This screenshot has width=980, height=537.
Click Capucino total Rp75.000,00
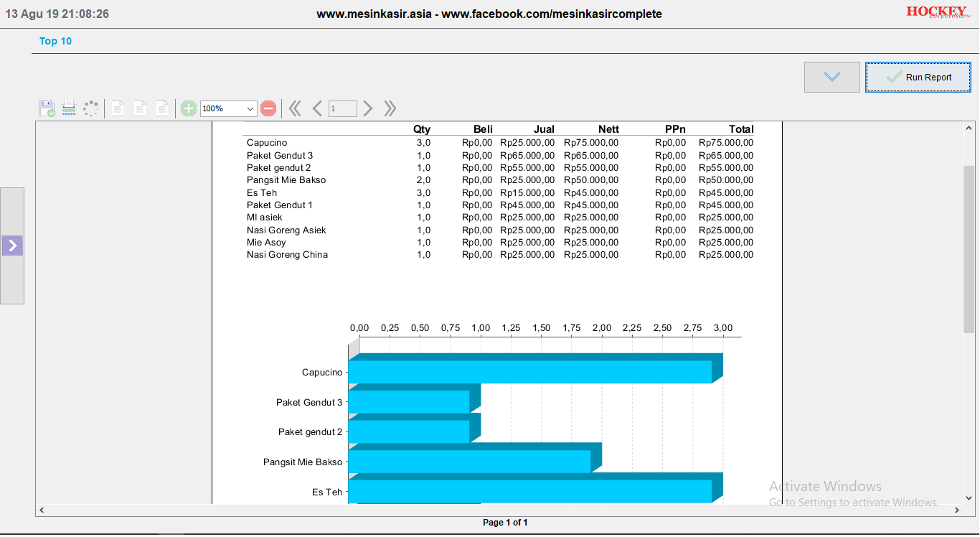pyautogui.click(x=726, y=143)
